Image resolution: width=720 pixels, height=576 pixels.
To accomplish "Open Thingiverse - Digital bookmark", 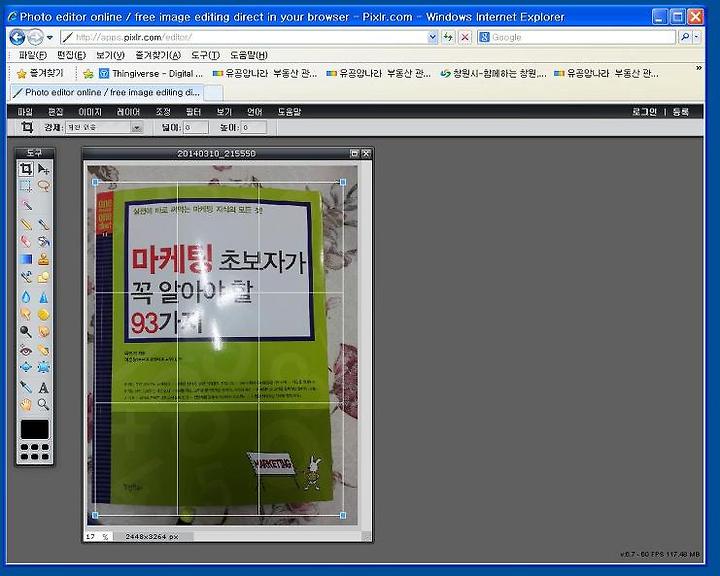I will (x=151, y=73).
